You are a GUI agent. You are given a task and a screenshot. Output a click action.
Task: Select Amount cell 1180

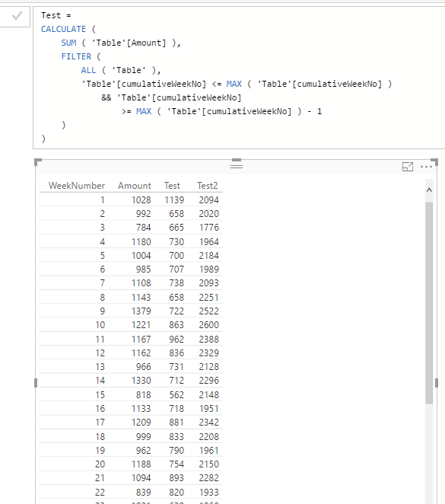pyautogui.click(x=141, y=241)
